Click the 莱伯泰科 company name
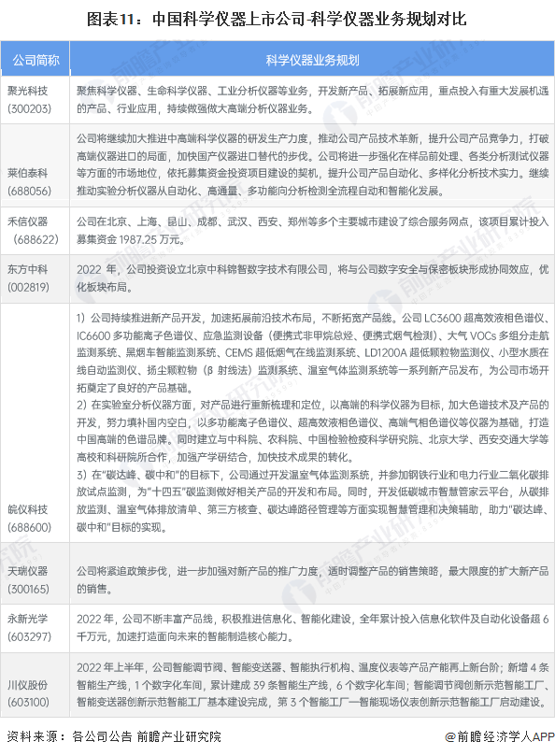This screenshot has width=555, height=756. click(x=27, y=173)
